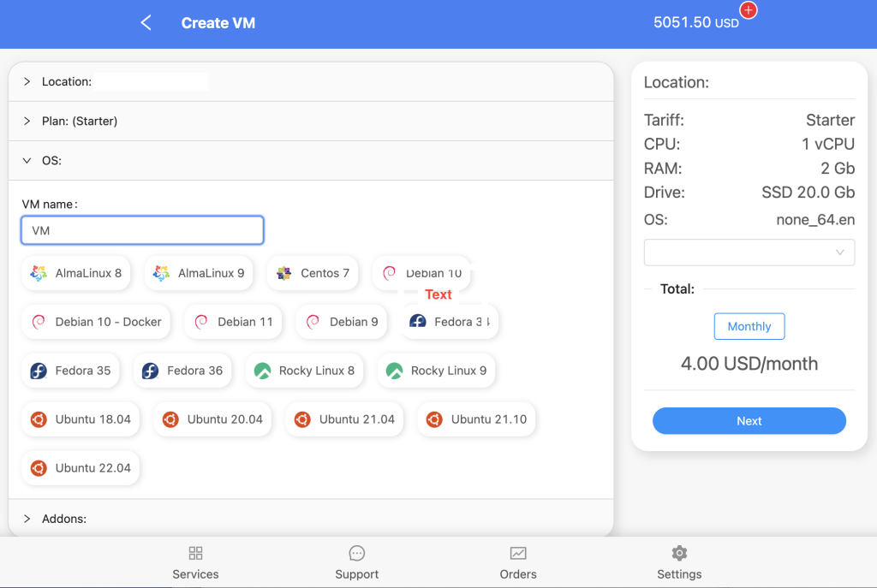This screenshot has width=877, height=588.
Task: Open Services from bottom navigation
Action: [x=195, y=561]
